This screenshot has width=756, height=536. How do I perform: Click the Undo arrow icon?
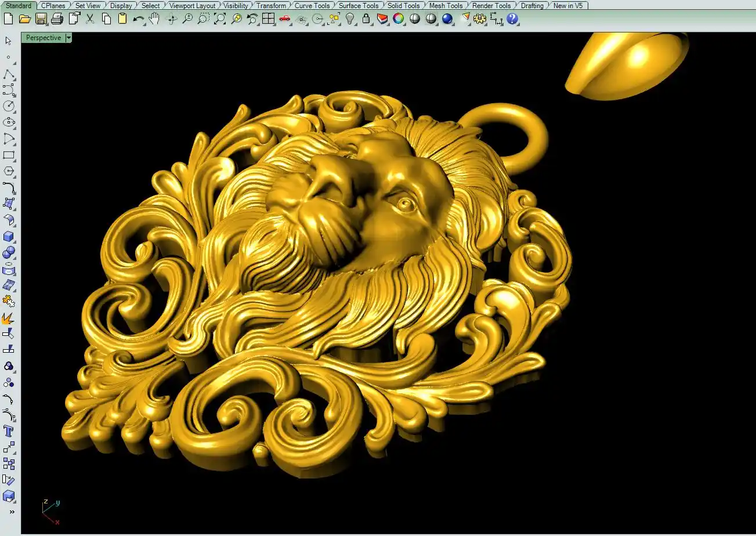point(138,19)
